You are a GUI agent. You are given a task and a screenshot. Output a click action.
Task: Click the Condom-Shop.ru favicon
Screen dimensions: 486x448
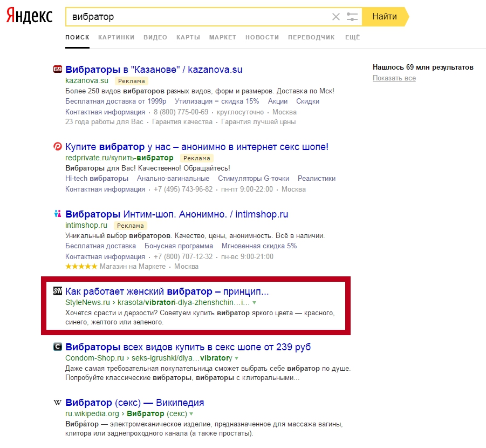click(58, 347)
